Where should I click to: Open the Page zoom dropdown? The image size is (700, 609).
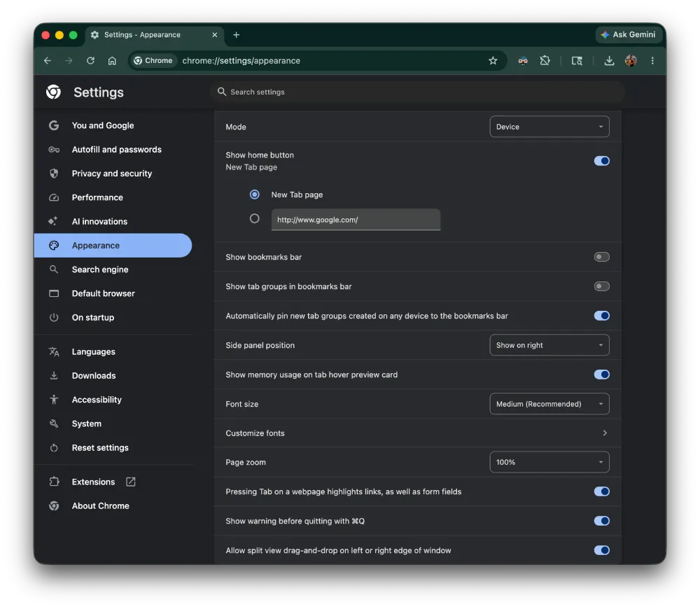549,462
